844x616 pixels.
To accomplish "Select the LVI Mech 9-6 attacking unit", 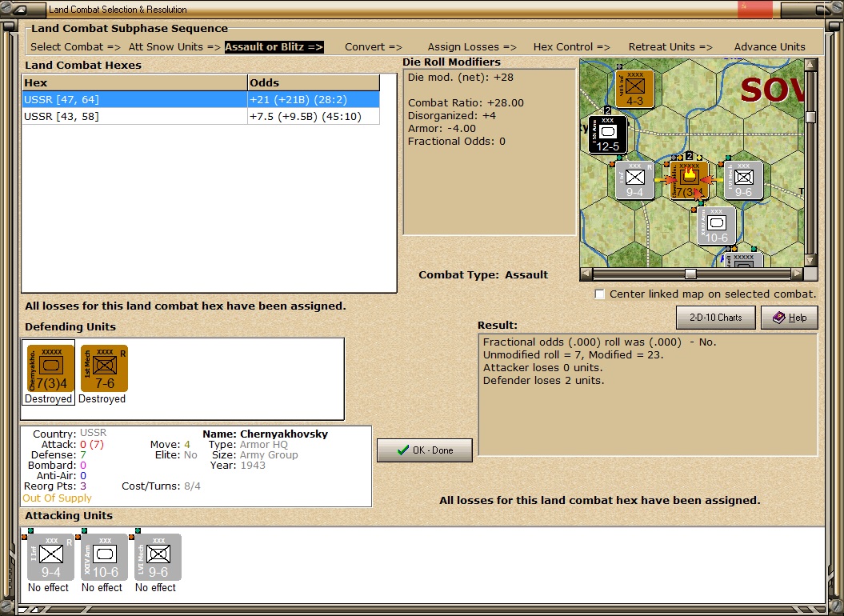I will [158, 558].
